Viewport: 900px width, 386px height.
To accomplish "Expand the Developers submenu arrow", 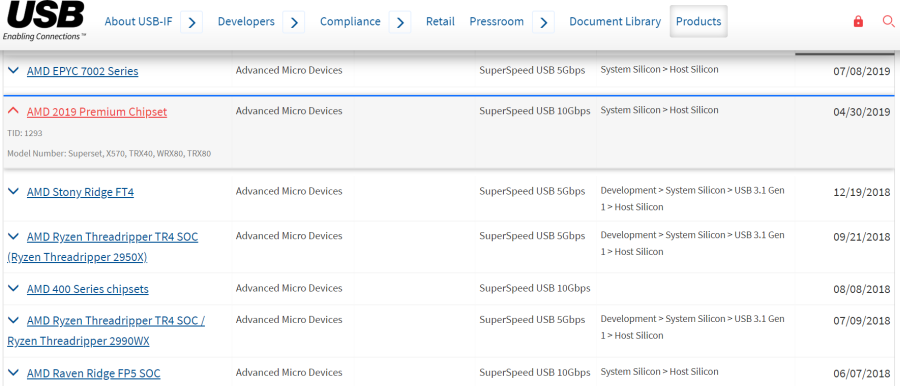I will click(294, 22).
